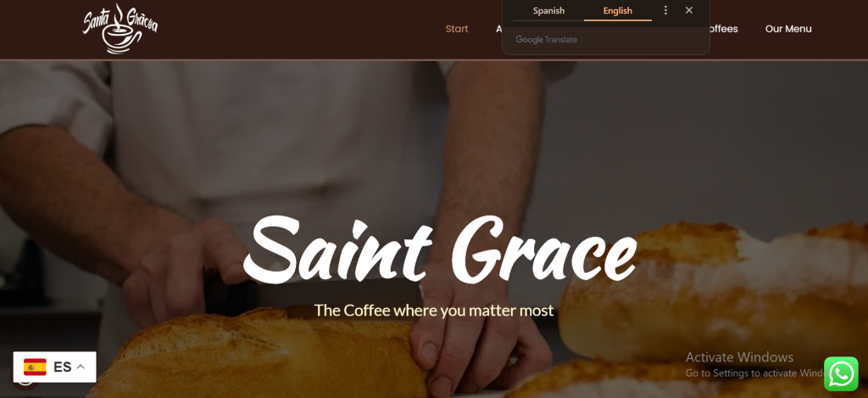This screenshot has width=868, height=398.
Task: Open WhatsApp chat via green icon
Action: point(841,374)
